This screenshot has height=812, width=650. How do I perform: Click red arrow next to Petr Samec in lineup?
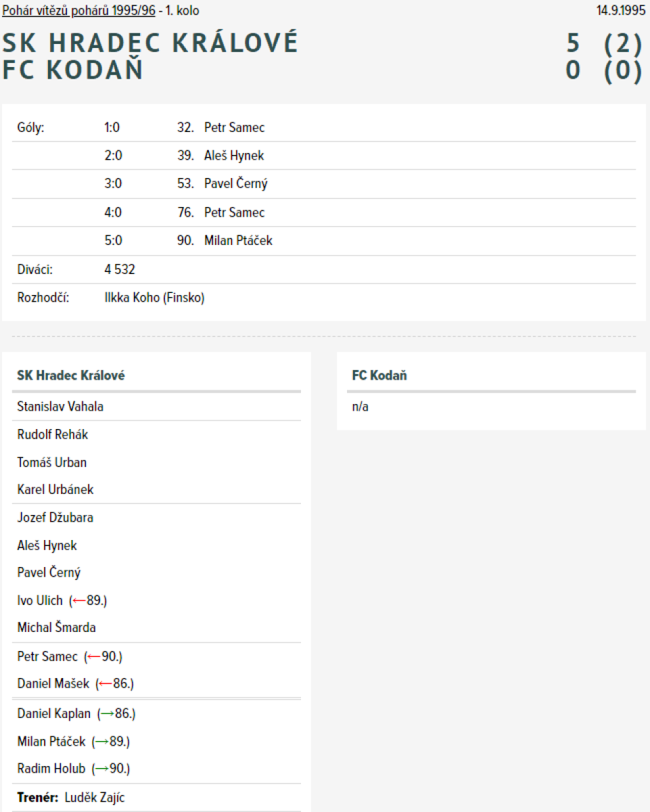coord(94,656)
